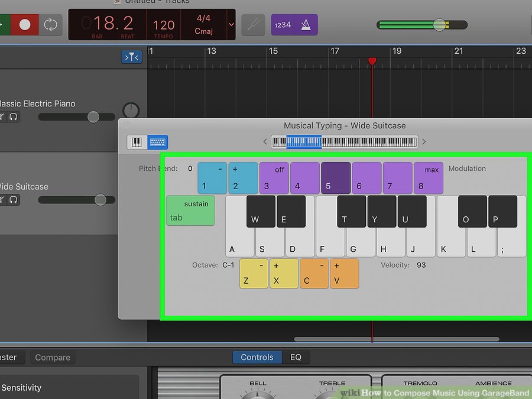This screenshot has height=399, width=532.
Task: Open the LCD display mode dropdown arrow
Action: pos(231,24)
